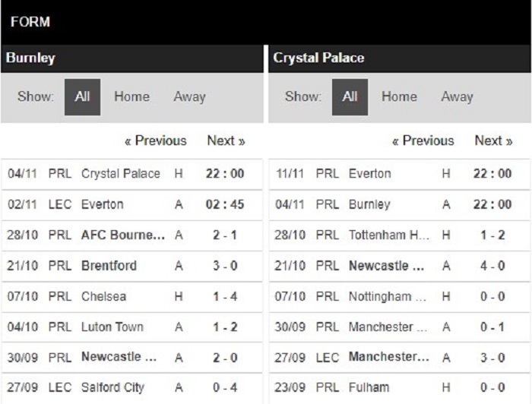Go to Burnley's Previous matches

pyautogui.click(x=155, y=140)
